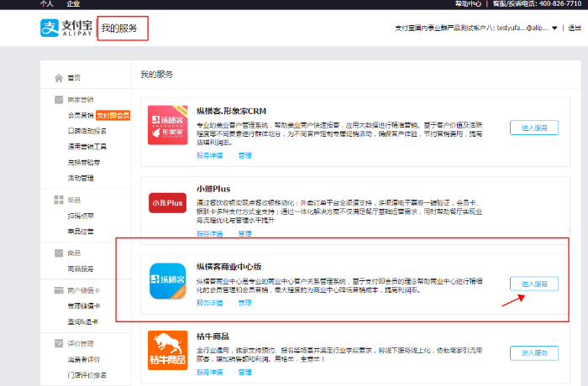The image size is (588, 386).
Task: Open 查询&退卡 in the sidebar
Action: coord(83,322)
